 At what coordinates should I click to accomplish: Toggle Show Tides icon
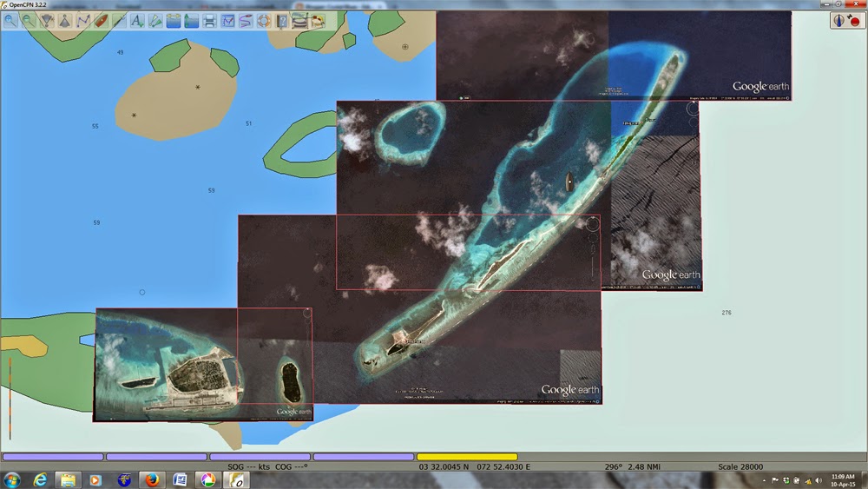pyautogui.click(x=191, y=21)
